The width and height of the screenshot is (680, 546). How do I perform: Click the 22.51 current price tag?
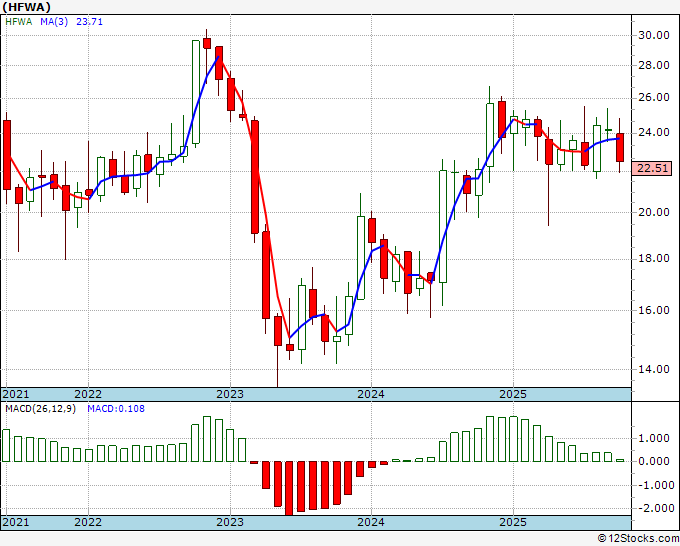point(653,168)
